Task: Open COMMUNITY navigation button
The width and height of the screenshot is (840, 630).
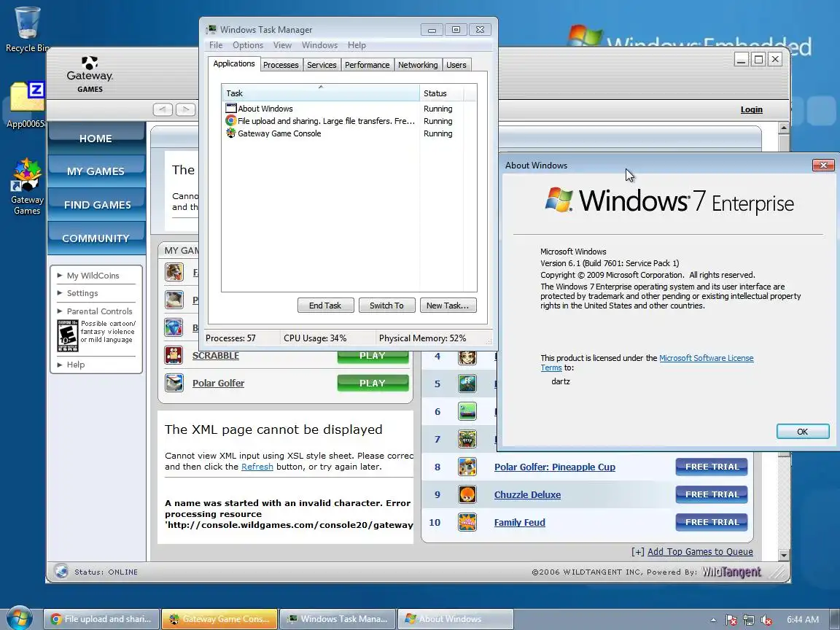Action: (x=96, y=238)
